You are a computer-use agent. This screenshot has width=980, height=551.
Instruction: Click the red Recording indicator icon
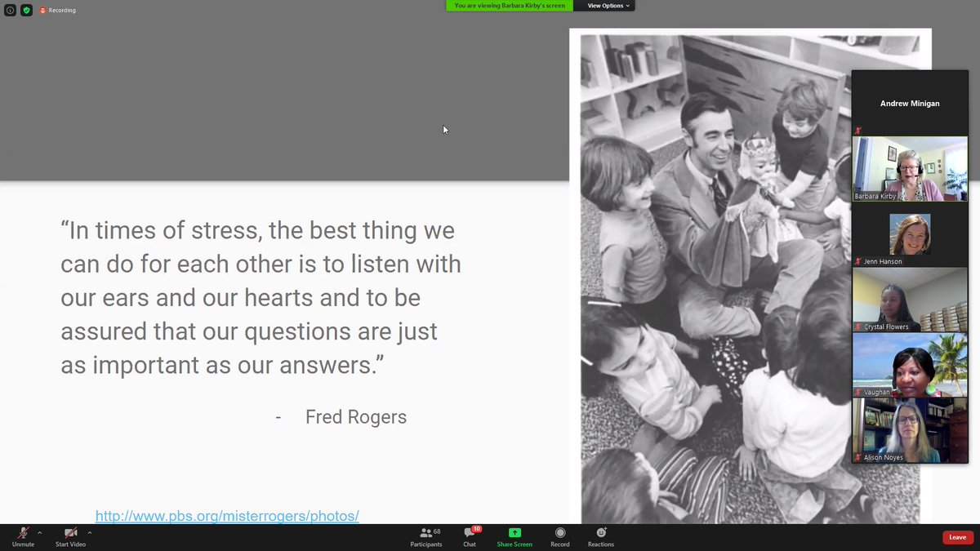(44, 10)
